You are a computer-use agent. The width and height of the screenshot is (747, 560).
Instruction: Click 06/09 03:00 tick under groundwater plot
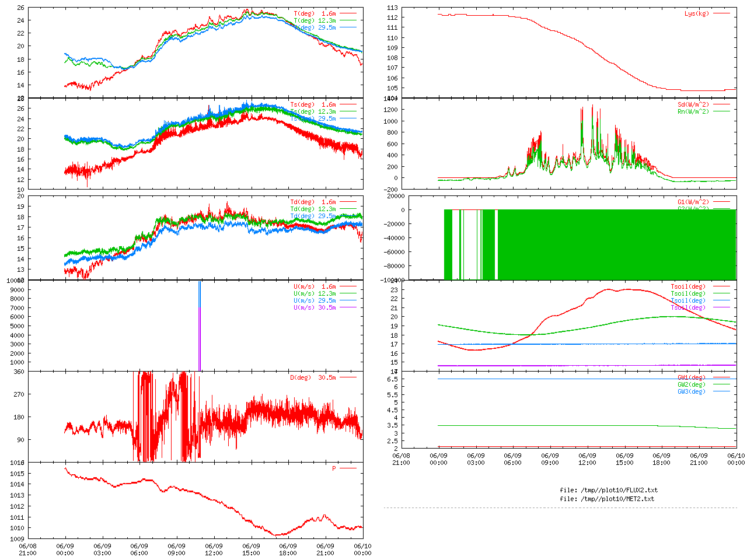tap(476, 460)
